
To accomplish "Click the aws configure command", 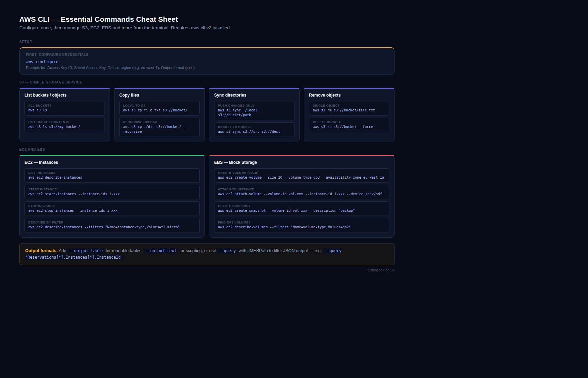I will point(42,62).
